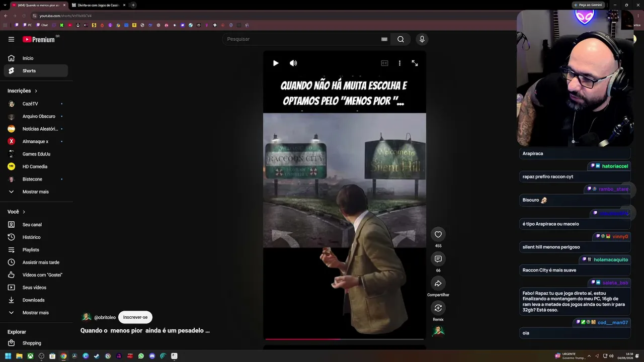
Task: Enter fullscreen for the Short
Action: point(415,63)
